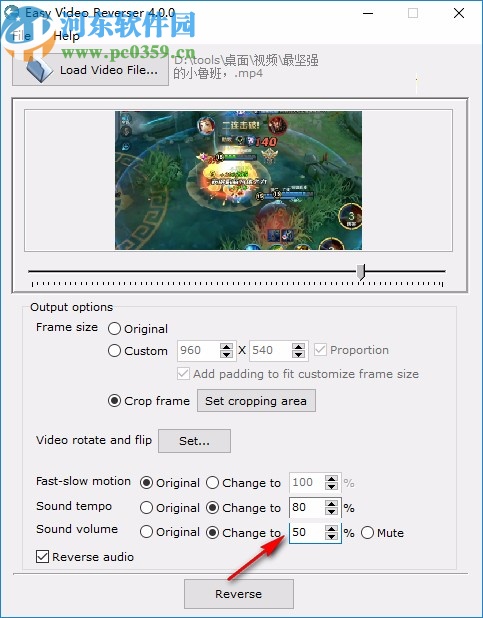Choose Original for Fast-slow motion

pyautogui.click(x=170, y=483)
